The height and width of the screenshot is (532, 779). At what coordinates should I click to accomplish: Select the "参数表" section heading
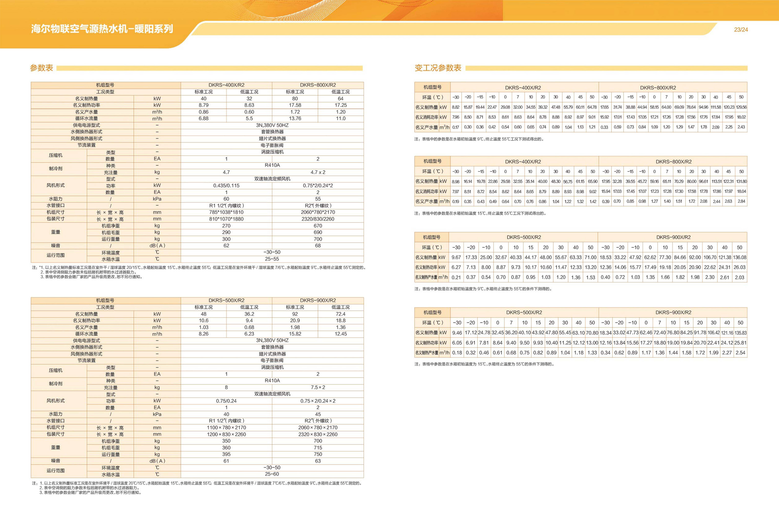[x=41, y=68]
